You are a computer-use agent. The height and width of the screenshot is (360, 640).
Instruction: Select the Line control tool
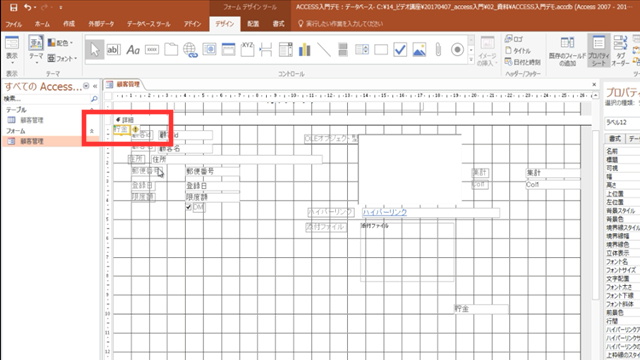click(324, 50)
